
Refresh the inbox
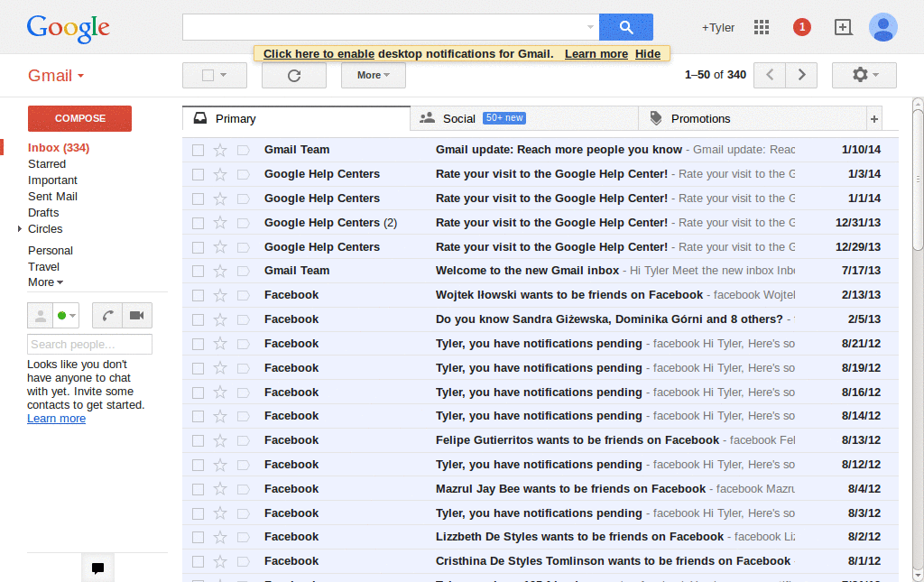click(294, 76)
